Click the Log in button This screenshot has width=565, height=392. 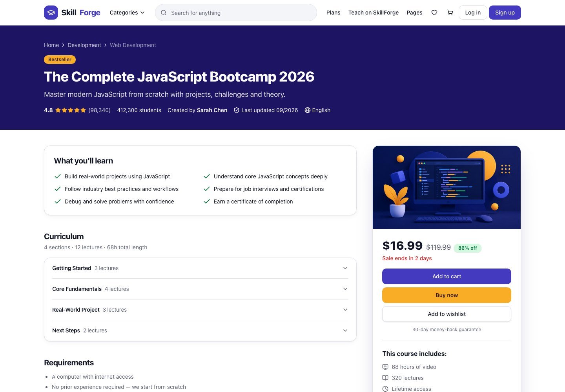pyautogui.click(x=473, y=13)
